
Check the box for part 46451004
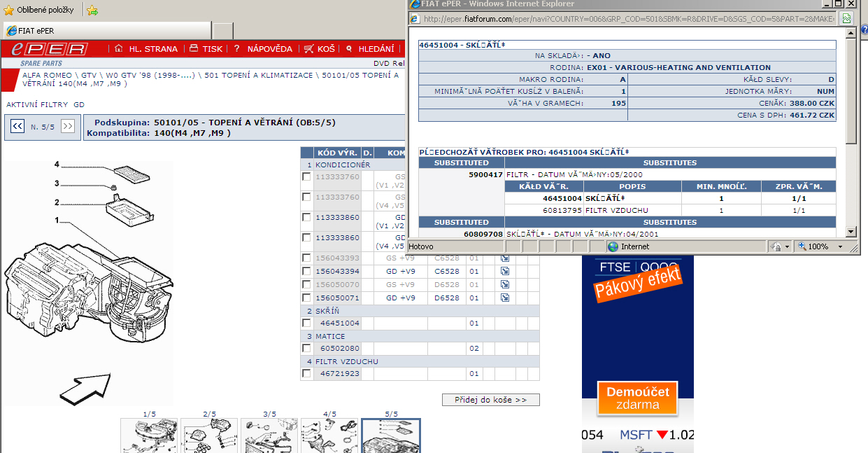[x=306, y=323]
